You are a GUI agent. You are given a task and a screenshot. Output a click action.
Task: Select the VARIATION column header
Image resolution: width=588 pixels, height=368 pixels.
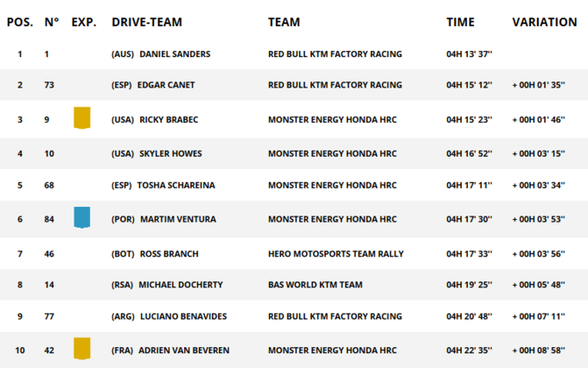(544, 22)
